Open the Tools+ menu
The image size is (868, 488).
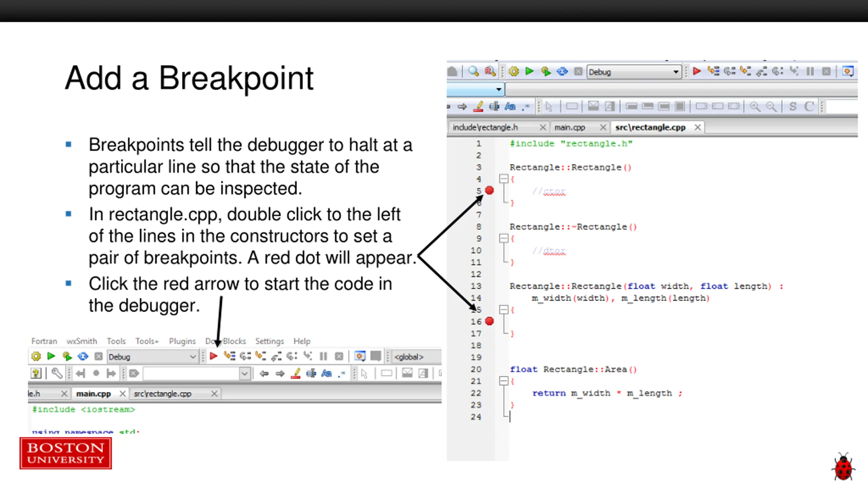pyautogui.click(x=147, y=341)
